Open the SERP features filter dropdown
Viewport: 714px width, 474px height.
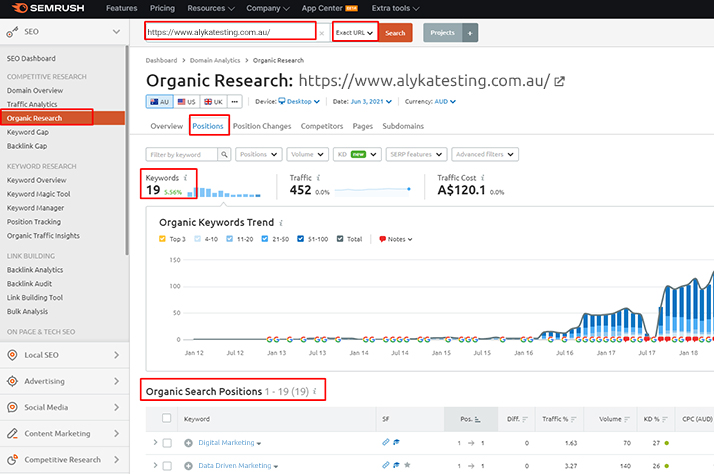pos(416,154)
